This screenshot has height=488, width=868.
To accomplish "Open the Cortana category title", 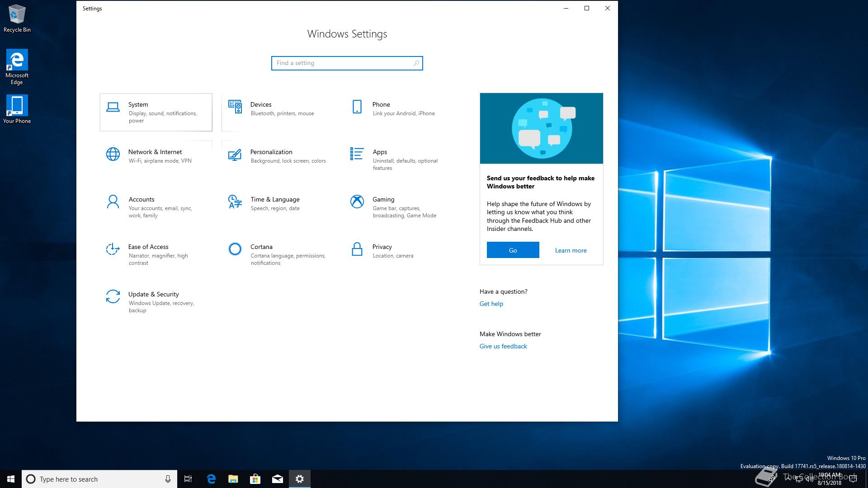I will 261,247.
